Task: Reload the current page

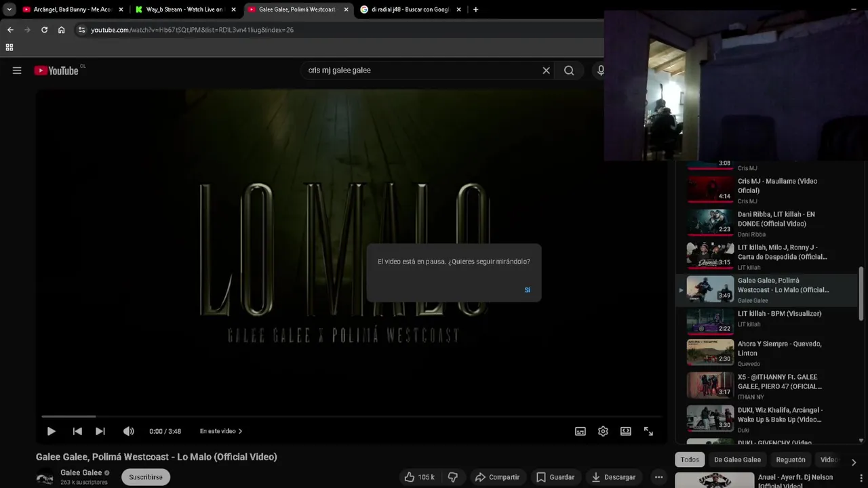Action: tap(44, 30)
